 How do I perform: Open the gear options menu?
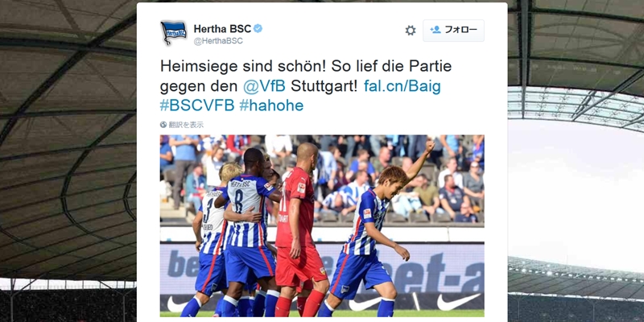(x=411, y=31)
